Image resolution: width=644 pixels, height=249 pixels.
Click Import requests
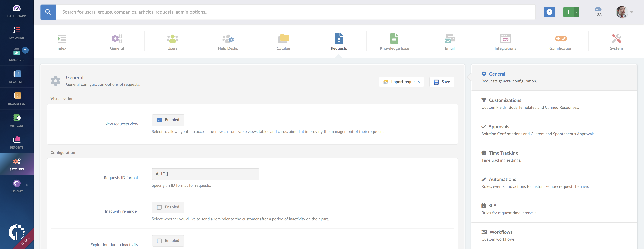coord(401,82)
